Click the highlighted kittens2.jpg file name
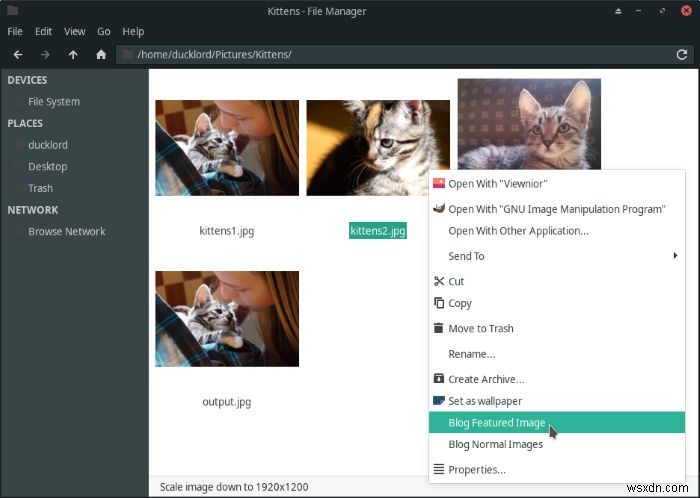This screenshot has height=498, width=700. coord(378,231)
